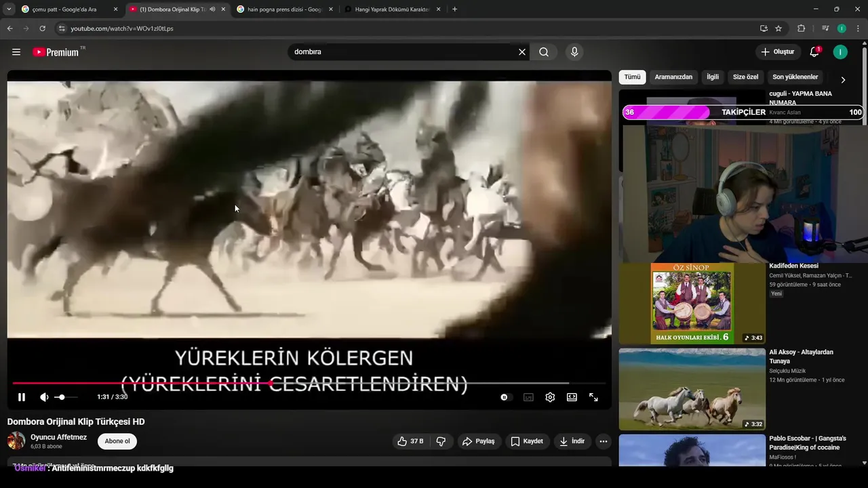Open Pablo Escobar Gangsta's Paradise video title
The width and height of the screenshot is (868, 488).
coord(807,443)
